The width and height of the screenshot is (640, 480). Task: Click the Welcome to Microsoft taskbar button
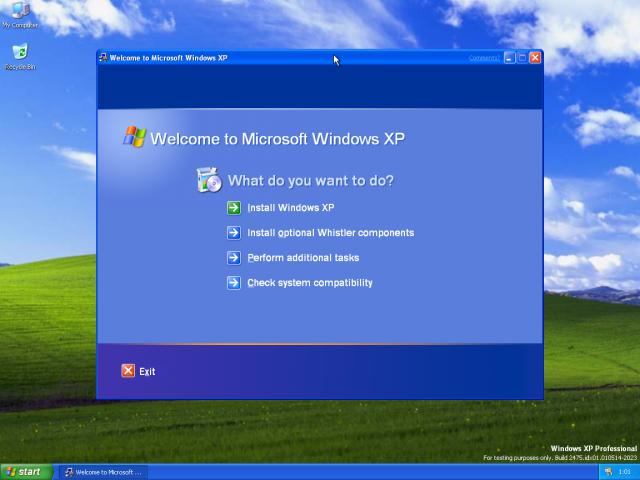[104, 472]
